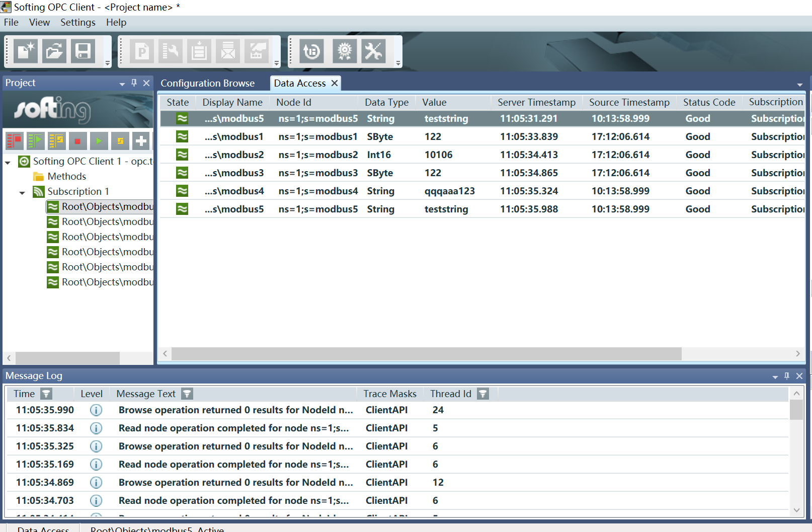Click the red tree disconnect-all icon
This screenshot has height=532, width=812.
[15, 141]
